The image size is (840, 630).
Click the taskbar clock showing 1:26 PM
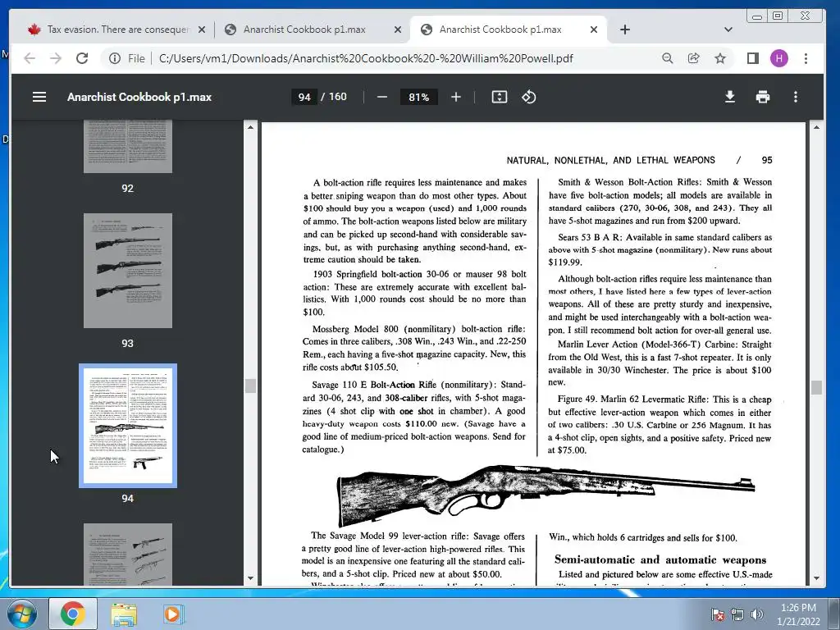point(798,614)
